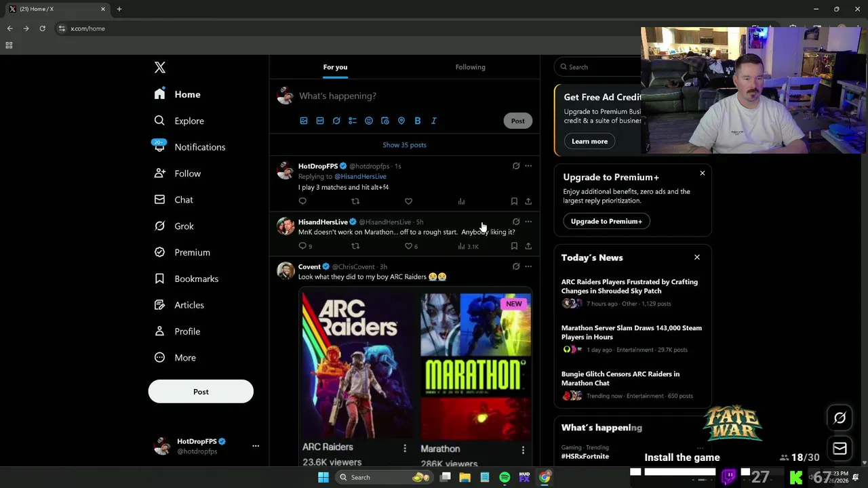Click composer Post submit button
Screen dimensions: 868x488
[x=517, y=121]
